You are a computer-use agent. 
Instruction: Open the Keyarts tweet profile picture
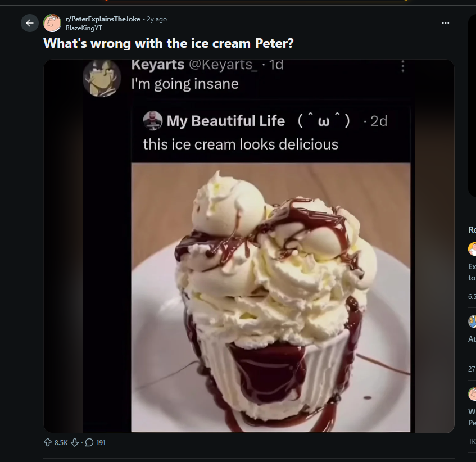coord(102,78)
